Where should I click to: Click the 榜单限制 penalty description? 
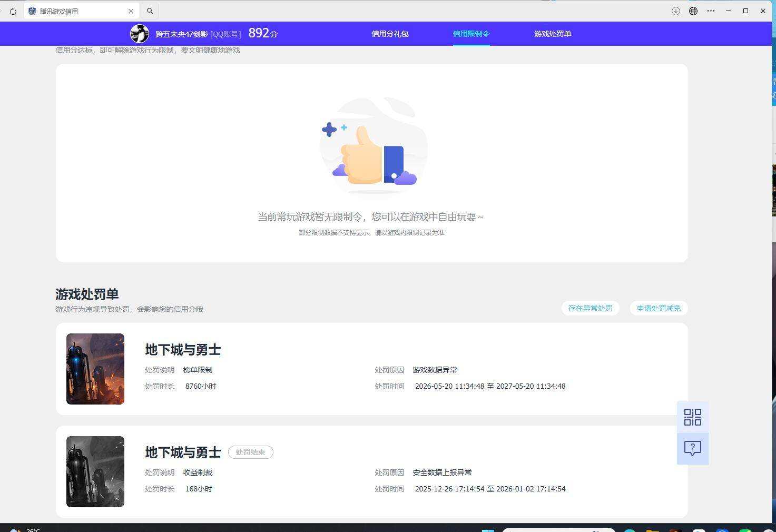[x=198, y=370]
